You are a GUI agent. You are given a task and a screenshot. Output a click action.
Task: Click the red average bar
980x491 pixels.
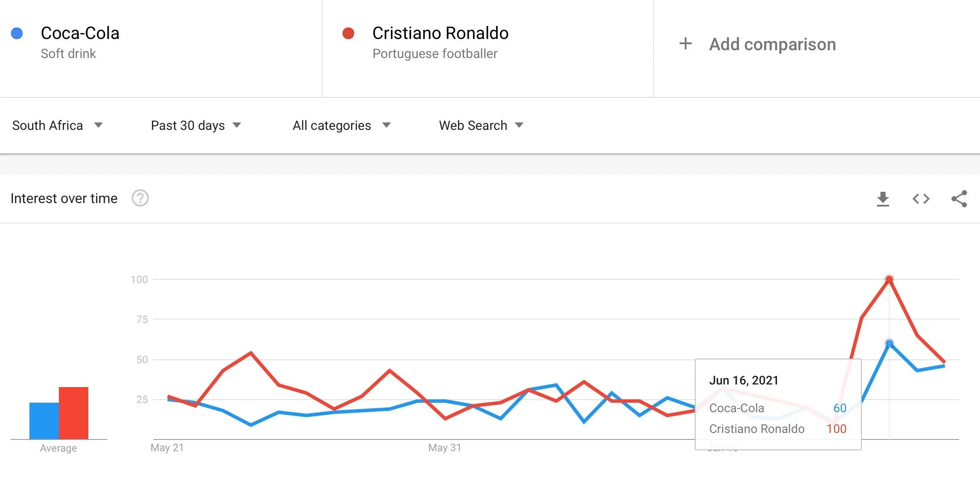click(74, 413)
